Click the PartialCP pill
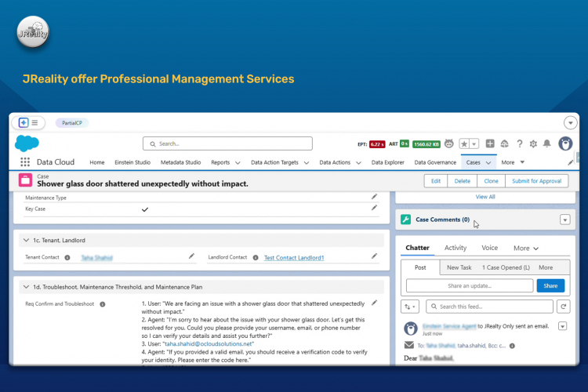 (72, 123)
